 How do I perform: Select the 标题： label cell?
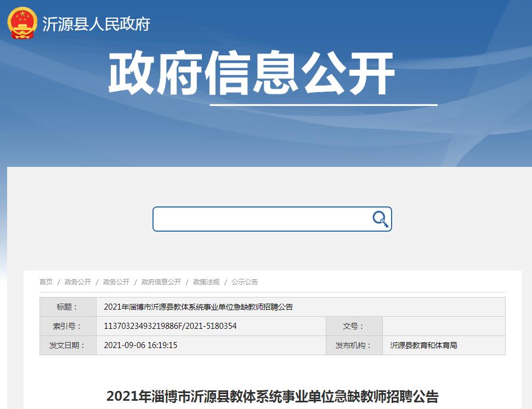pos(68,307)
